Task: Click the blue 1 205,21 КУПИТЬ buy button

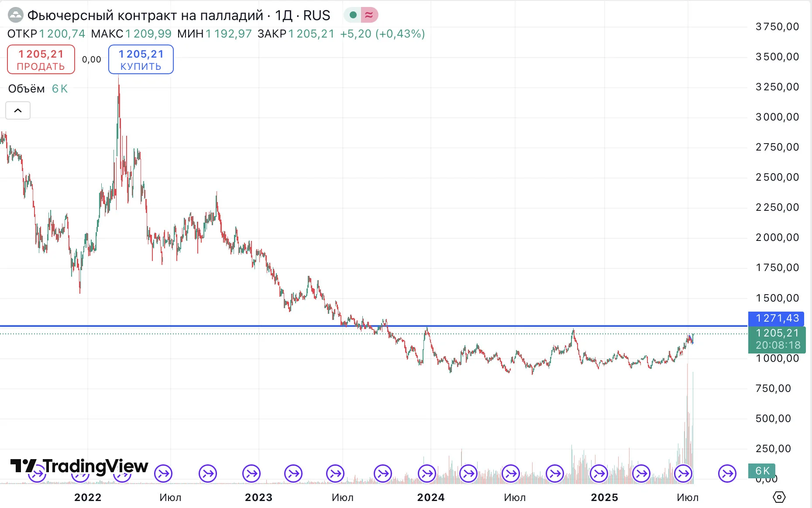Action: (141, 59)
